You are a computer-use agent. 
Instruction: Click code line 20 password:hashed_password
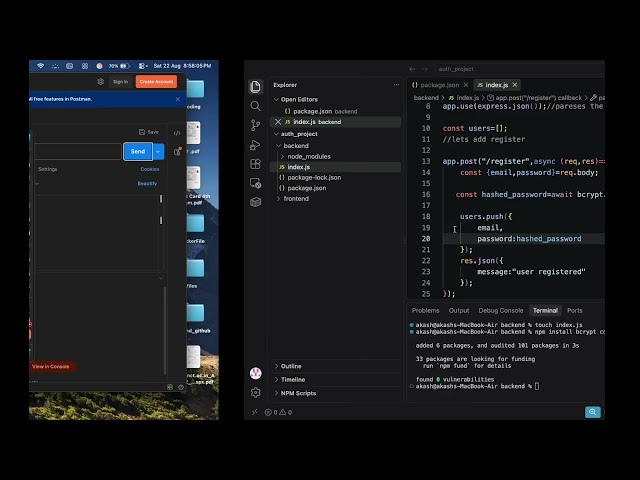[529, 239]
